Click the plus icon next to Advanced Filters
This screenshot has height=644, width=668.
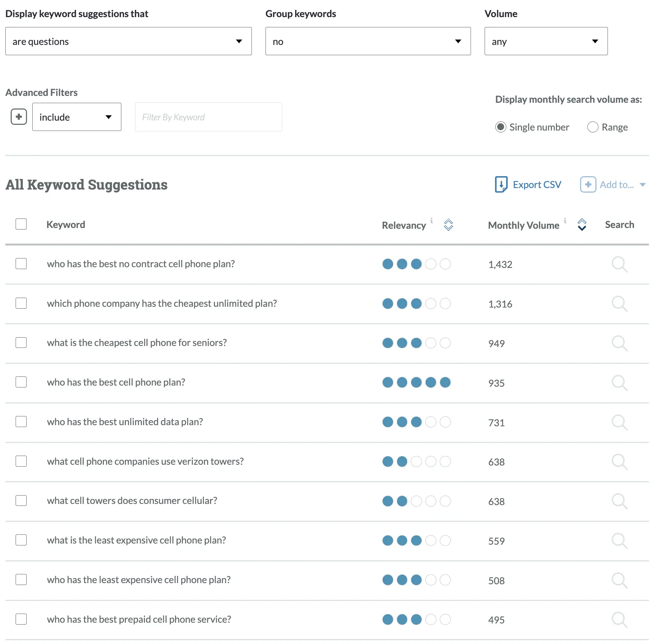[18, 117]
